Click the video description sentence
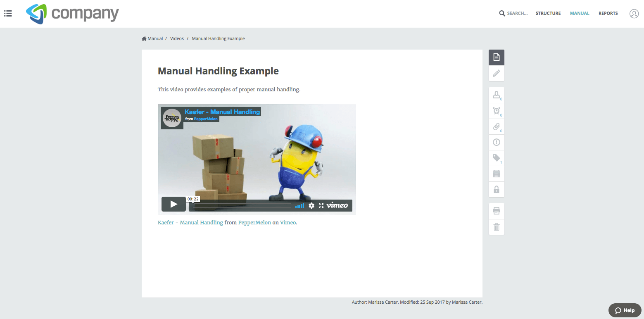Viewport: 644px width, 319px height. pos(229,90)
